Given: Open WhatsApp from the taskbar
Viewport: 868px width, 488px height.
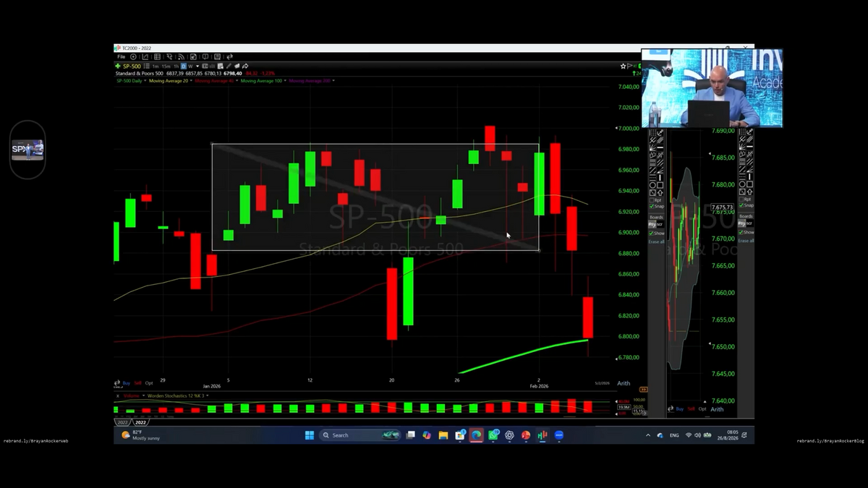Looking at the screenshot, I should (493, 435).
